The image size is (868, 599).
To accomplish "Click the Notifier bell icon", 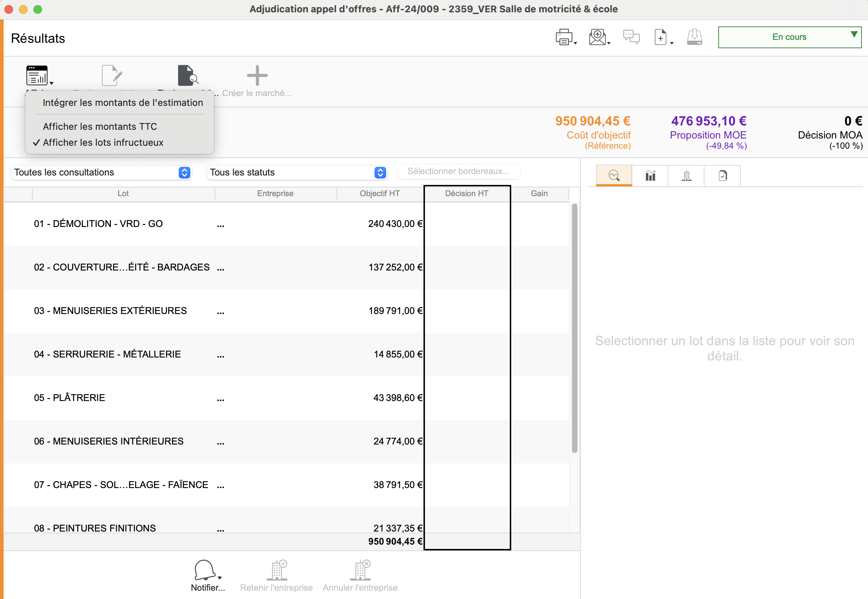I will (x=205, y=570).
